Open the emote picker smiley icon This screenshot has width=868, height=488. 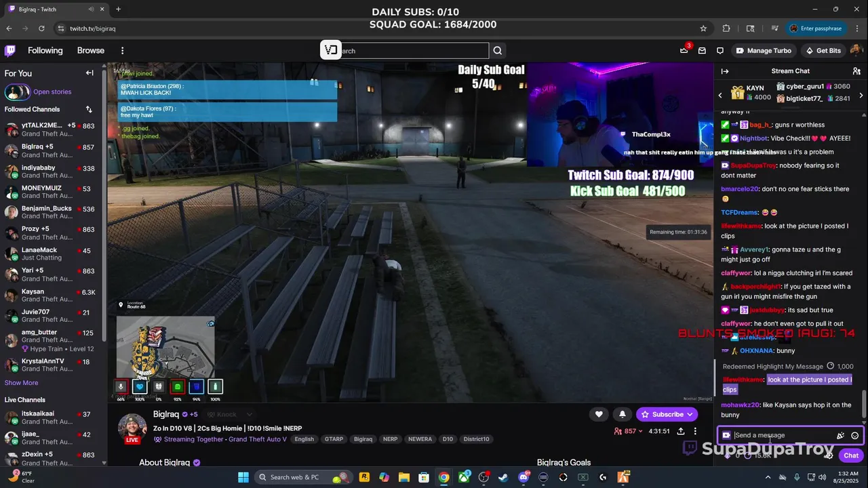pyautogui.click(x=855, y=436)
